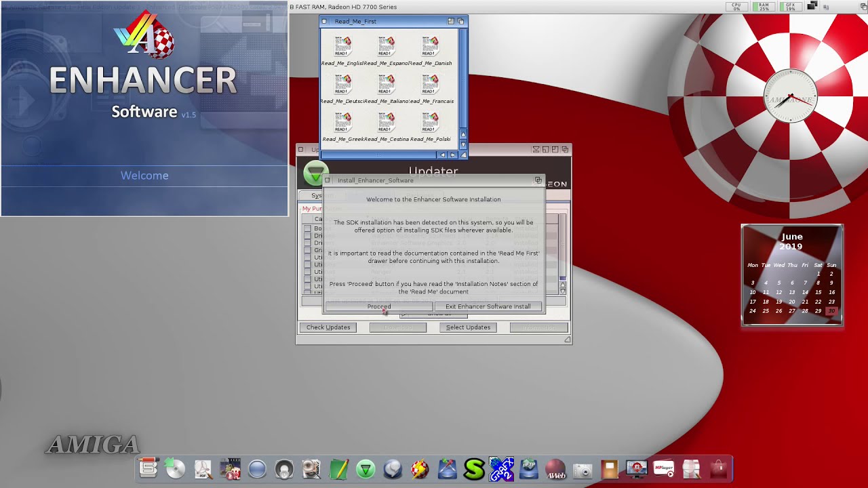Open the brown book icon in the dock
868x488 pixels.
(610, 468)
